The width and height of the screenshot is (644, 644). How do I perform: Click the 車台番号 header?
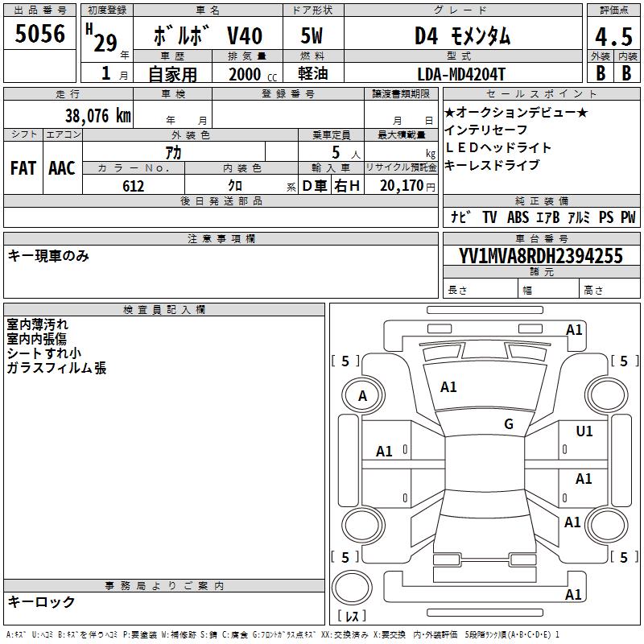(541, 238)
